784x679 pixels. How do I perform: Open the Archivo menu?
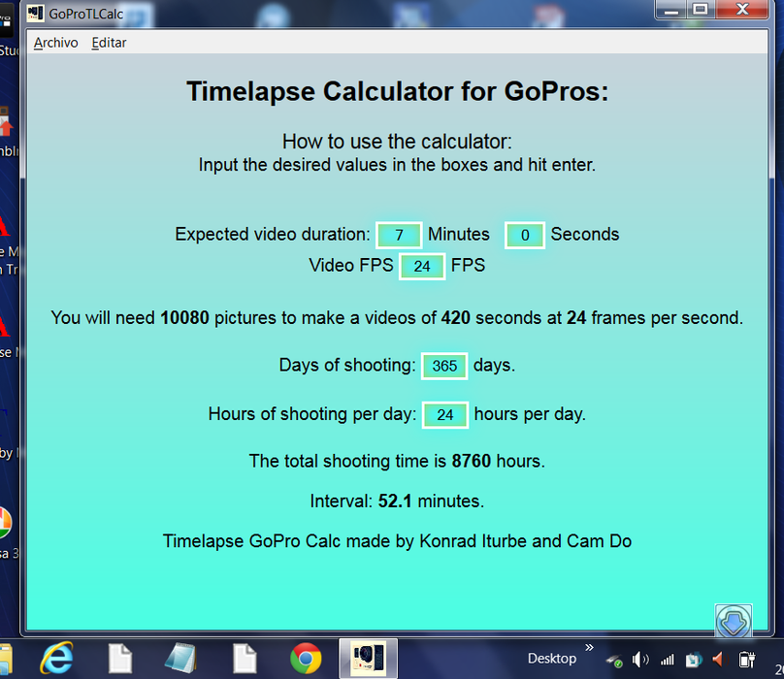pos(55,43)
